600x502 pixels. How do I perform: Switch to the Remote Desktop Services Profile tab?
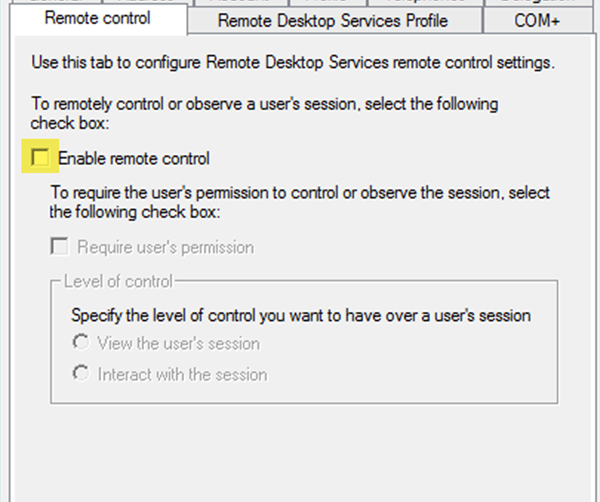pos(333,20)
